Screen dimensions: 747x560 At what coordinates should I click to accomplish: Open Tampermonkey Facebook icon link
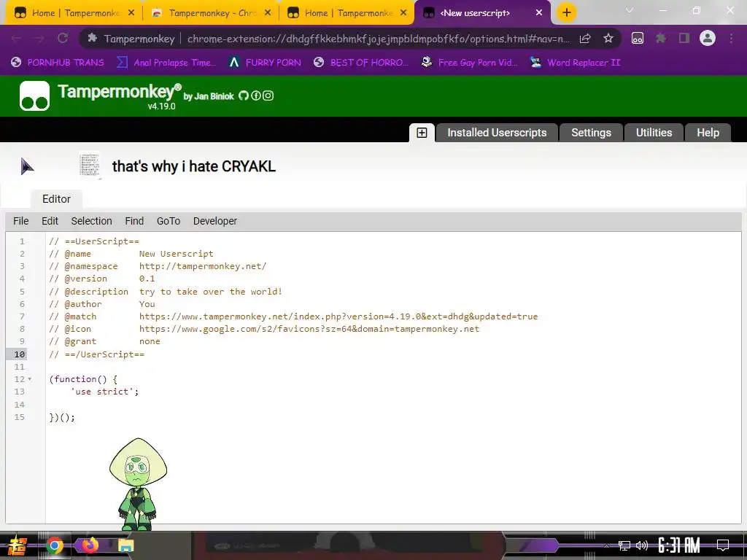click(x=256, y=96)
